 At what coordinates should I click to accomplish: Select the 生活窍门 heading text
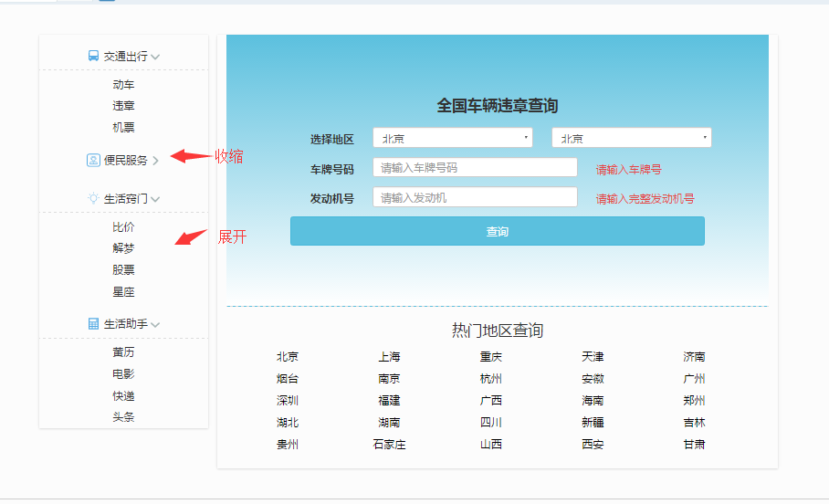click(x=125, y=199)
